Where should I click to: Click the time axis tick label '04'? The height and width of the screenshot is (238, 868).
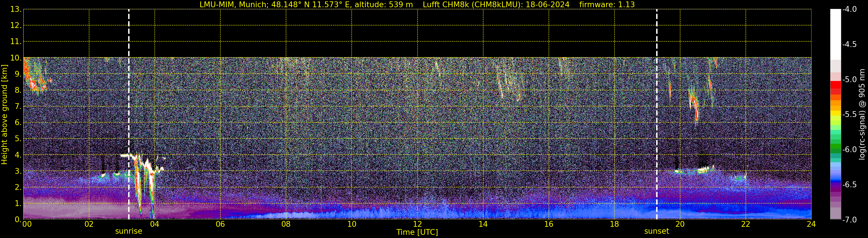[x=155, y=224]
